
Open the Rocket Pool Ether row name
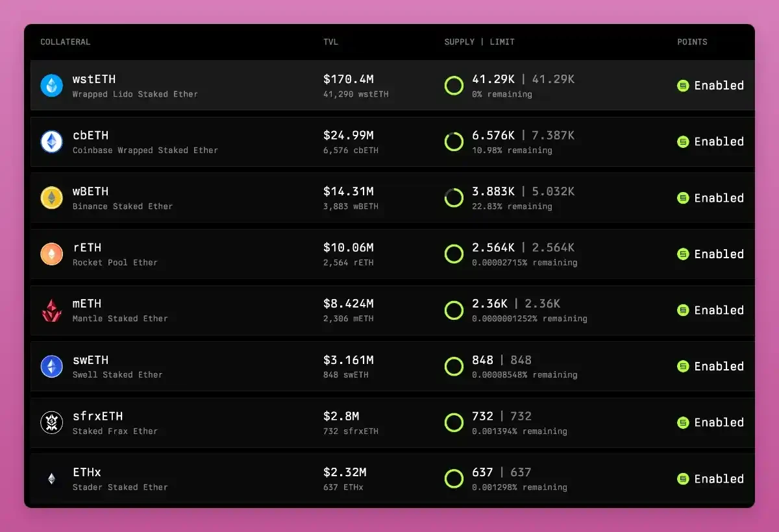click(x=115, y=263)
